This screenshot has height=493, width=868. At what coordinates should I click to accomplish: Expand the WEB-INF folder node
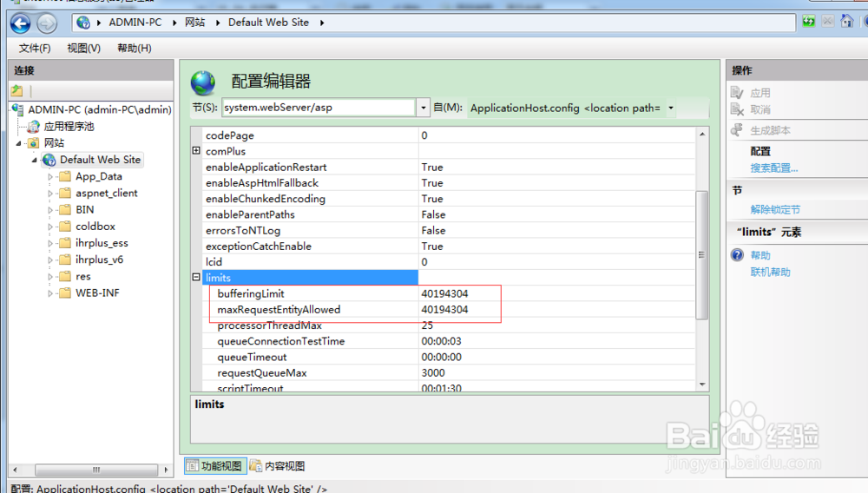pos(50,293)
